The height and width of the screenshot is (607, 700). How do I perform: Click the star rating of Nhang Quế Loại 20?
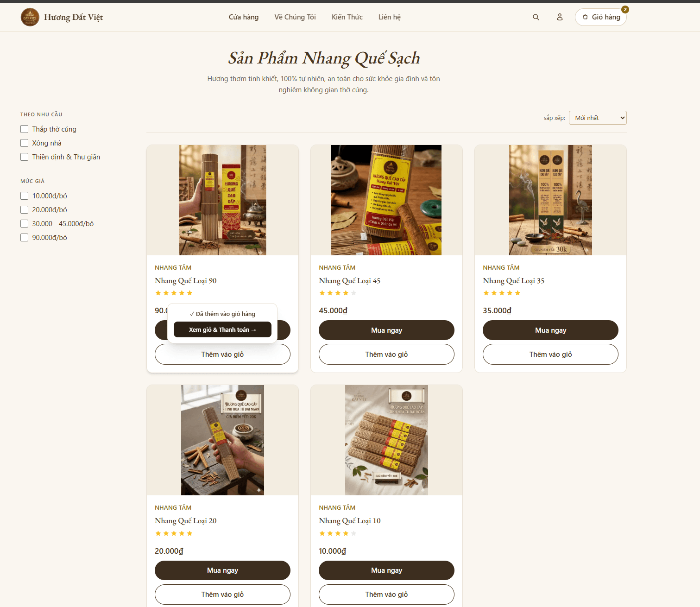point(174,533)
